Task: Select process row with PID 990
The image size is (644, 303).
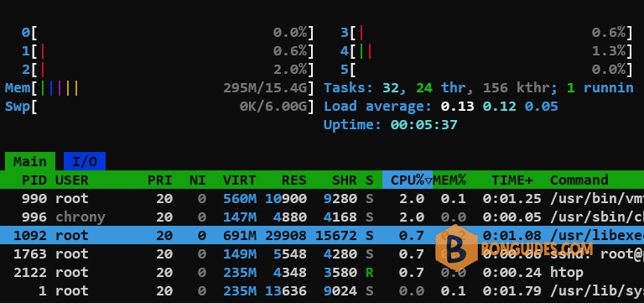Action: (x=322, y=199)
